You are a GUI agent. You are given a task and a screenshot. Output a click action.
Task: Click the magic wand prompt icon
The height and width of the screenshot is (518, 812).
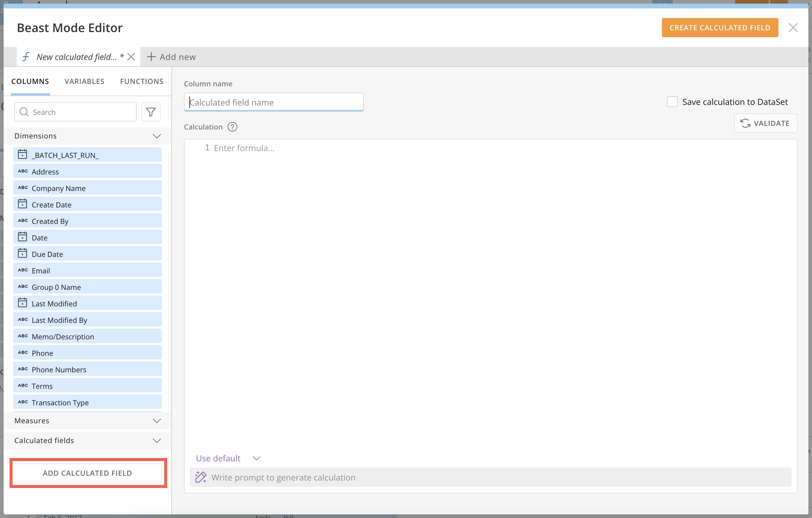coord(201,477)
